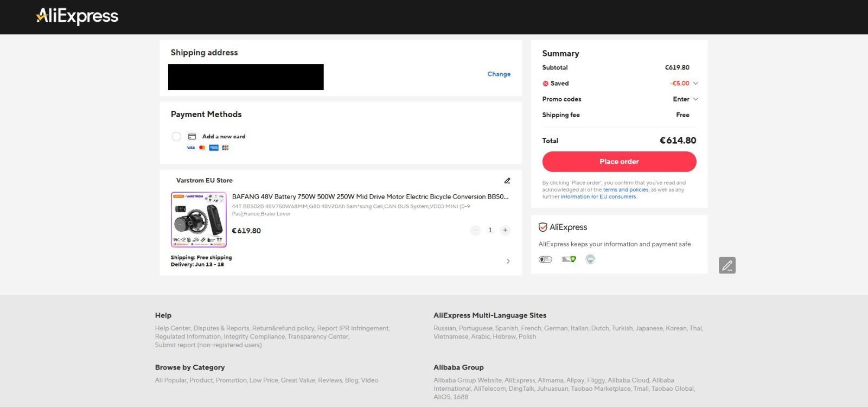Click the Visa card logo
868x407 pixels.
pos(191,148)
